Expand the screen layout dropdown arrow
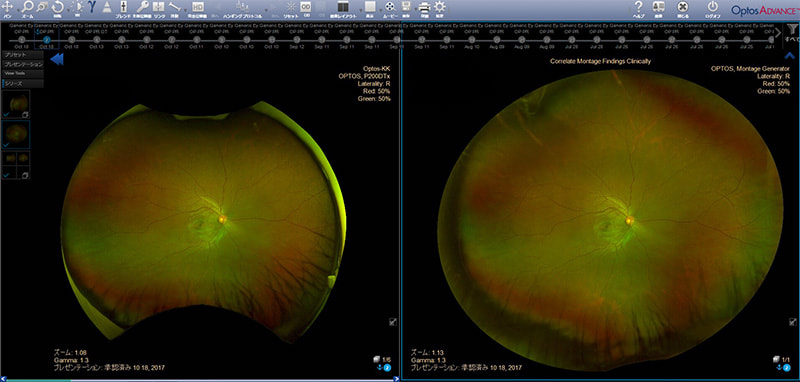 (x=361, y=10)
